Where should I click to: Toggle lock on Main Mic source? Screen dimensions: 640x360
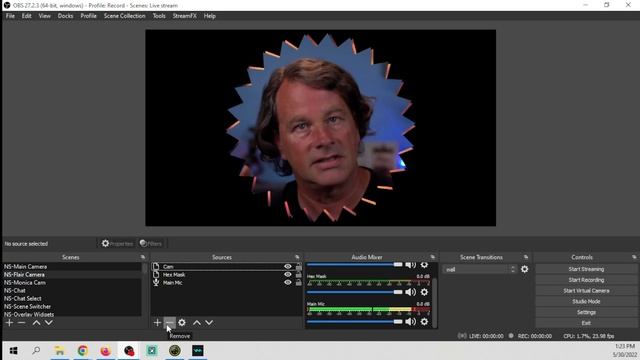click(299, 282)
